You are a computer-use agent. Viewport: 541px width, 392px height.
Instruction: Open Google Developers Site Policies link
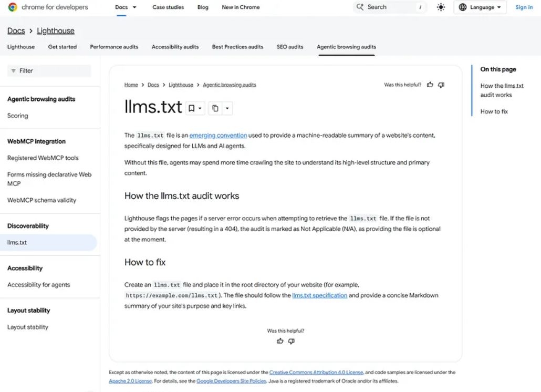click(231, 381)
